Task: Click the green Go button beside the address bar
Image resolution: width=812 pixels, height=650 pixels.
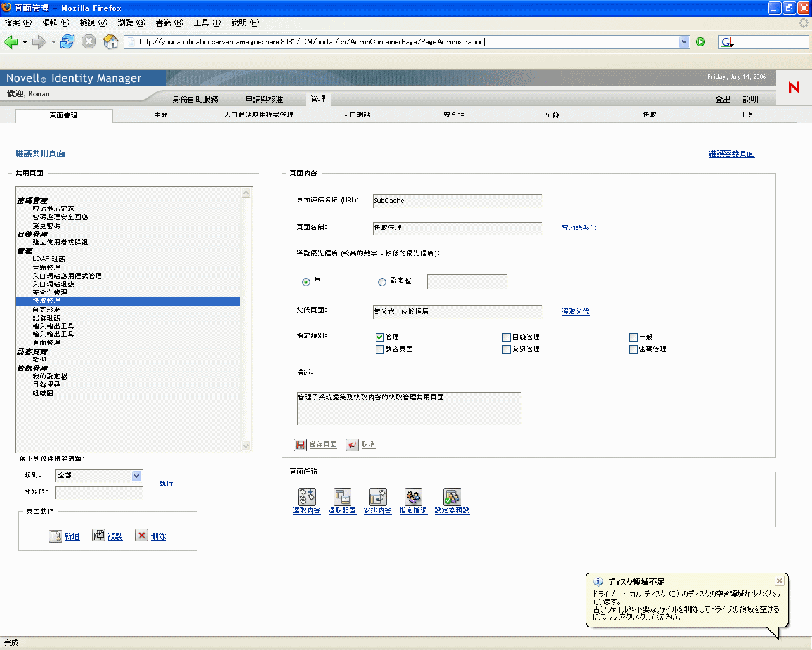Action: pyautogui.click(x=700, y=42)
